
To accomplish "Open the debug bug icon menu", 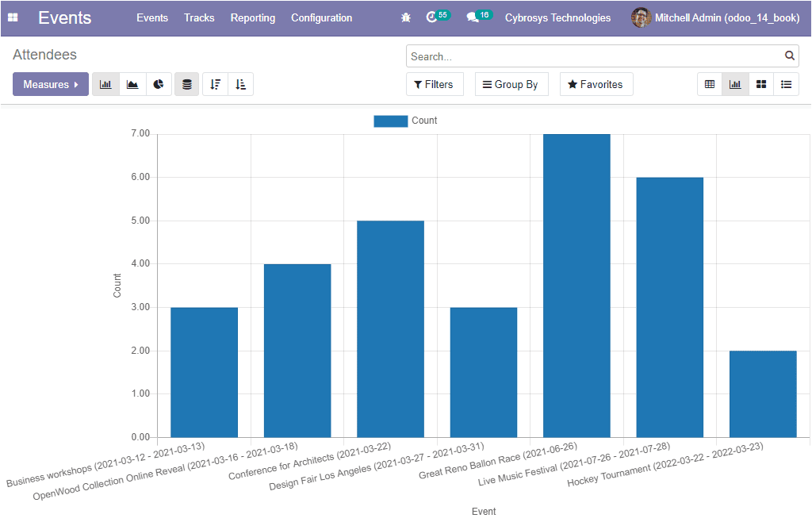I will point(406,17).
